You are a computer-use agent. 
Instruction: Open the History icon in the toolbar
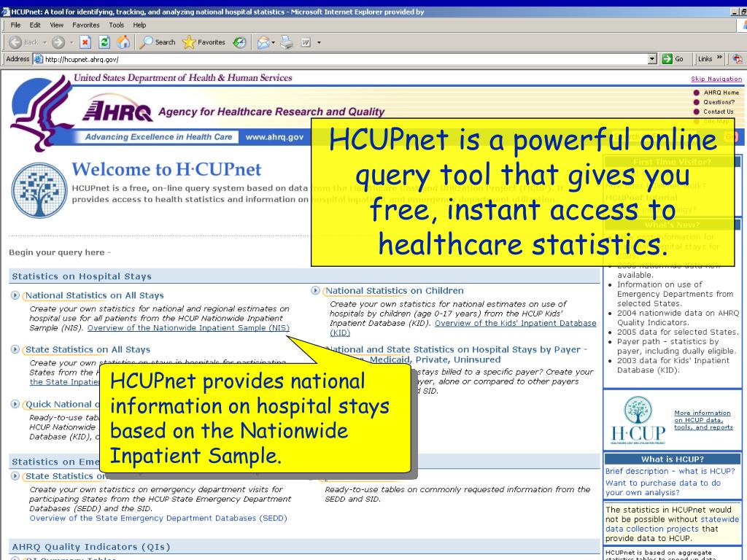(239, 42)
